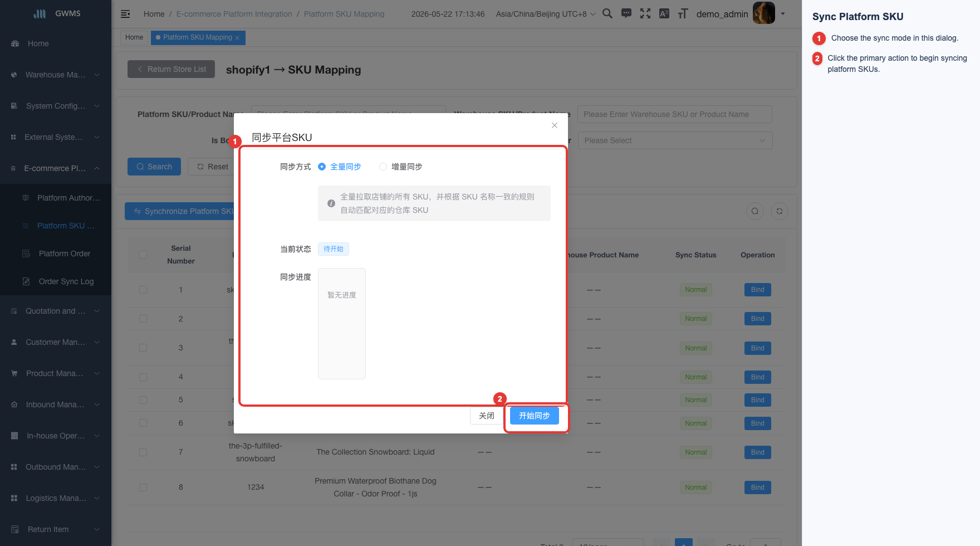Click the Outbound Management sidebar icon

pyautogui.click(x=14, y=467)
